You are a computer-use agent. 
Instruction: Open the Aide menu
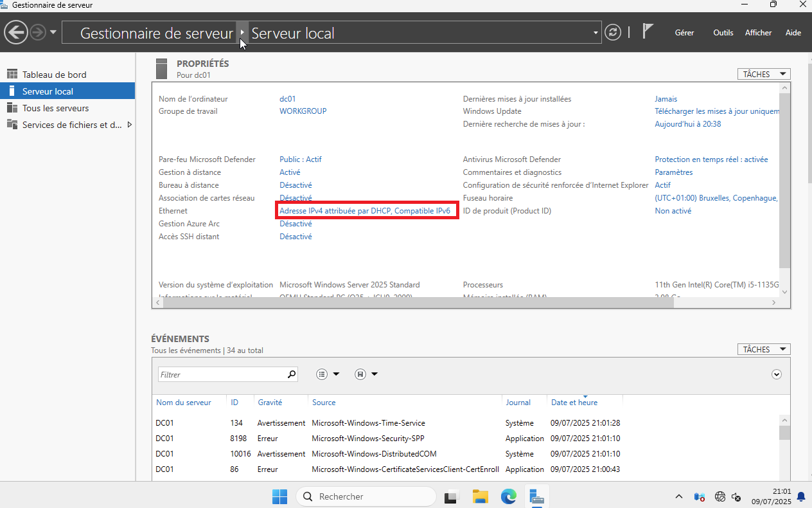pos(793,33)
